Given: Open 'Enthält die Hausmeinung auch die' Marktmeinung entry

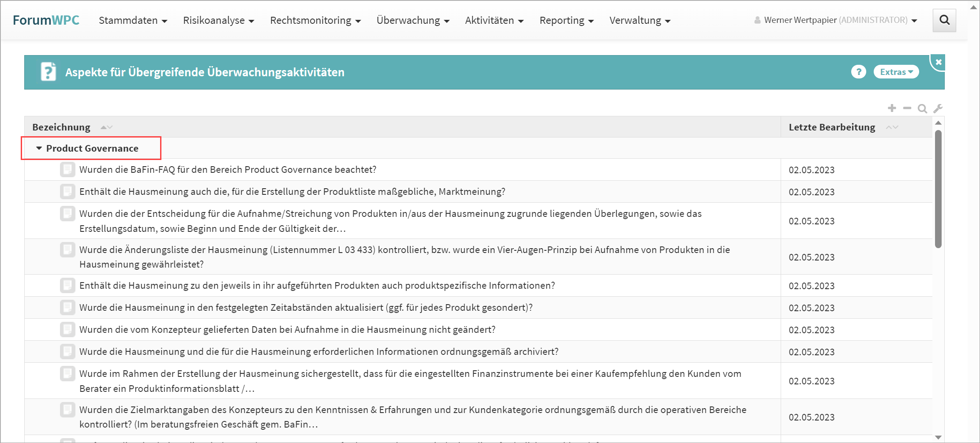Looking at the screenshot, I should click(x=292, y=192).
